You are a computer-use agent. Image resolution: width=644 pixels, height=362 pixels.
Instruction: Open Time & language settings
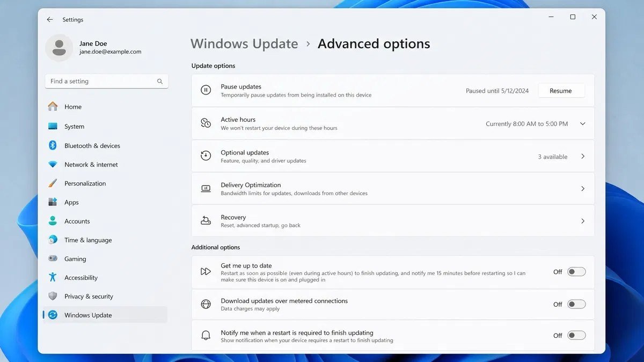106,240
